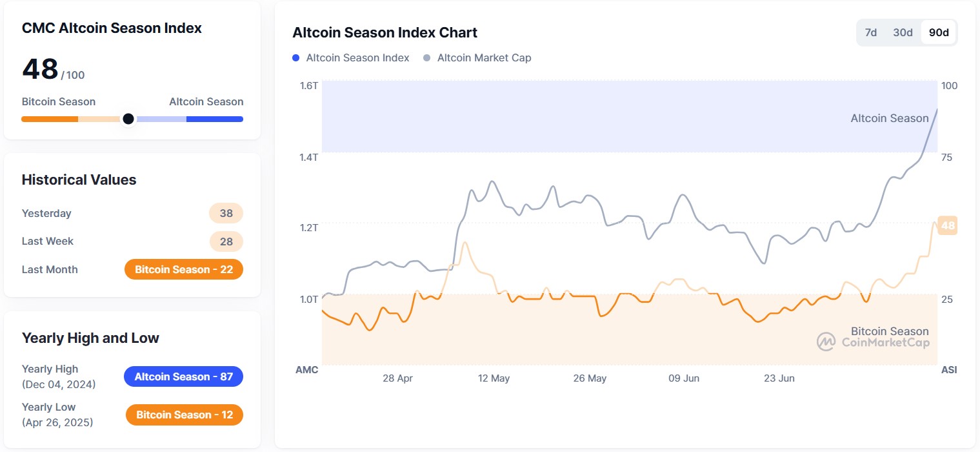
Task: Click the Altcoin Season label inside the chart
Action: click(x=890, y=118)
